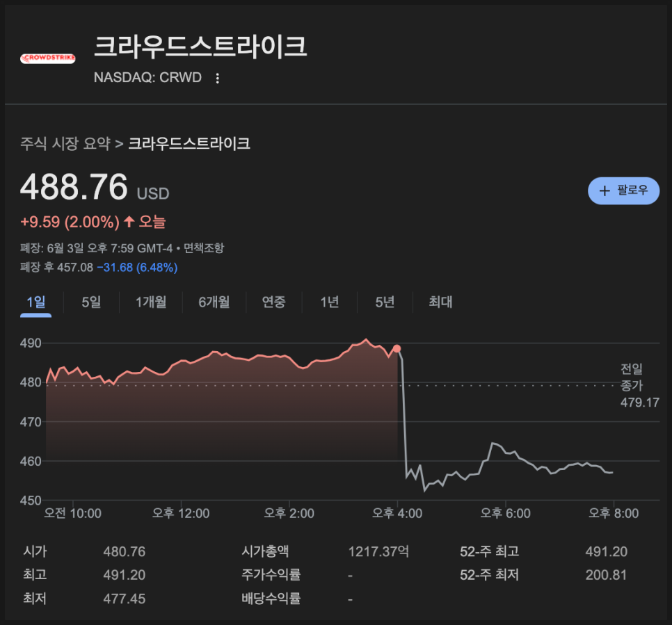This screenshot has width=672, height=625.
Task: Click the 488.76 current price
Action: pyautogui.click(x=74, y=187)
